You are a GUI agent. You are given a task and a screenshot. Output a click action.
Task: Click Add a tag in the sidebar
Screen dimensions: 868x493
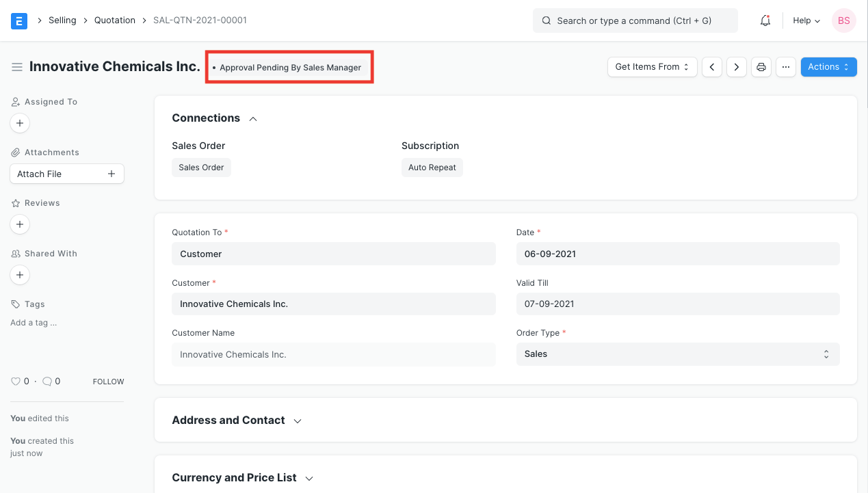pyautogui.click(x=33, y=322)
